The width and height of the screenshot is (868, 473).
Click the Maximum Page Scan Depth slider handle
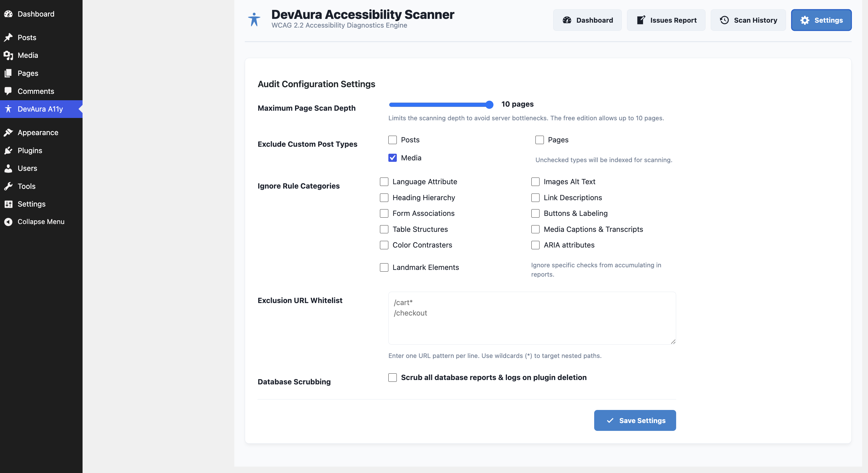tap(489, 105)
